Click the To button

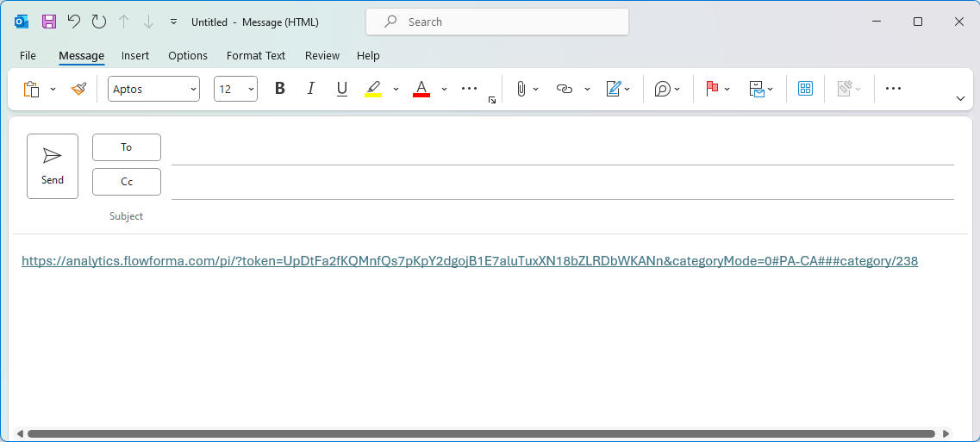pyautogui.click(x=126, y=147)
